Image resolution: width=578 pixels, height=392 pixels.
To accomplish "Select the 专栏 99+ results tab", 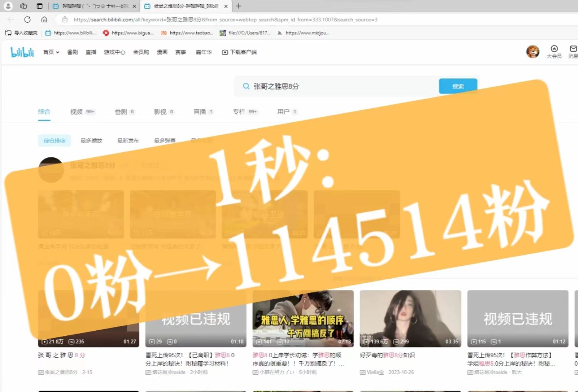I will [245, 112].
